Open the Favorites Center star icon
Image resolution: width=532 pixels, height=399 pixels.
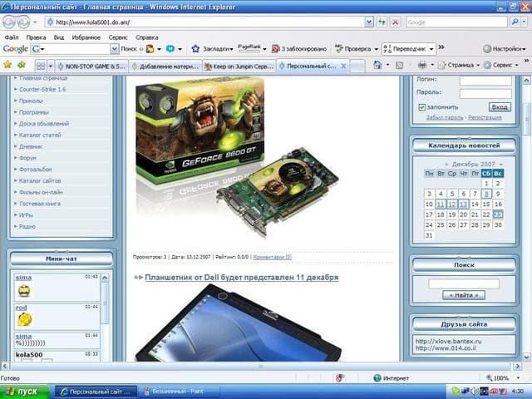[x=7, y=65]
